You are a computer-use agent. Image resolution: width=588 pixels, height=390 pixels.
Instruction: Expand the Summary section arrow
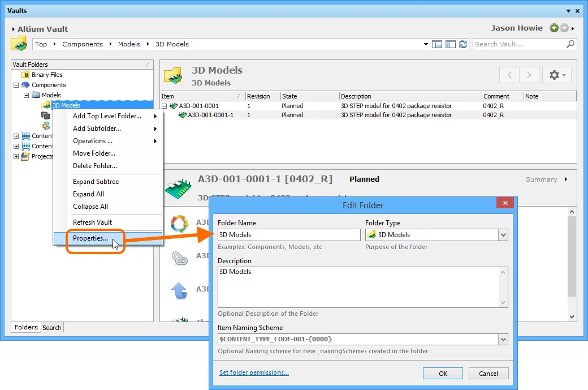[566, 179]
